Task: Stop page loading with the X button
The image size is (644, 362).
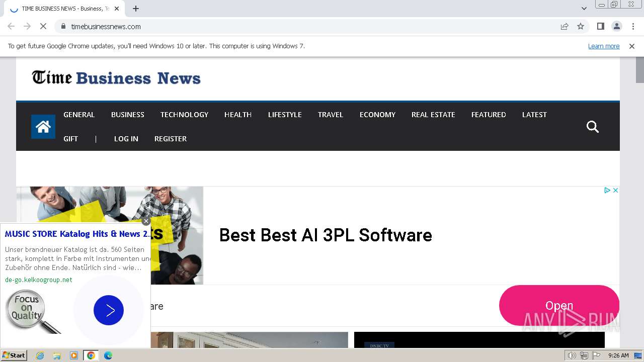Action: pyautogui.click(x=43, y=26)
